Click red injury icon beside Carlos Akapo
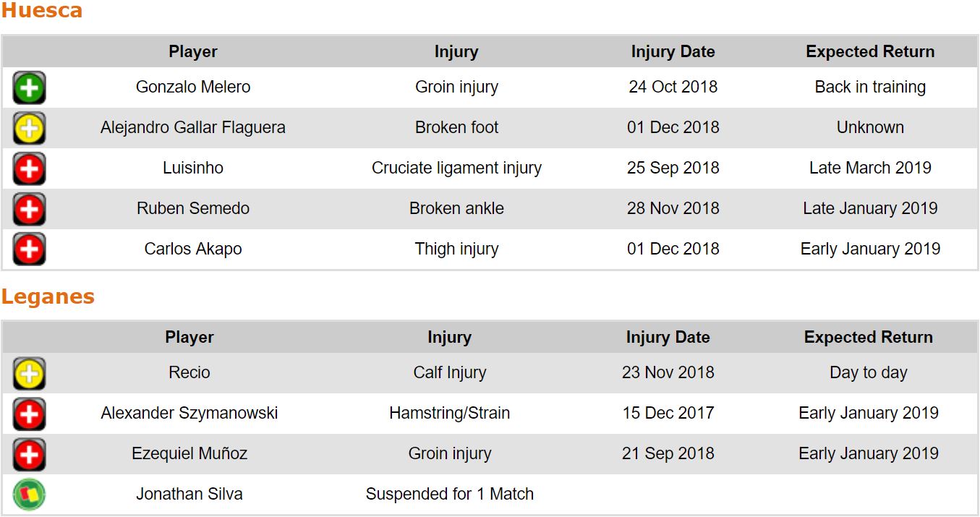The width and height of the screenshot is (980, 517). [29, 249]
